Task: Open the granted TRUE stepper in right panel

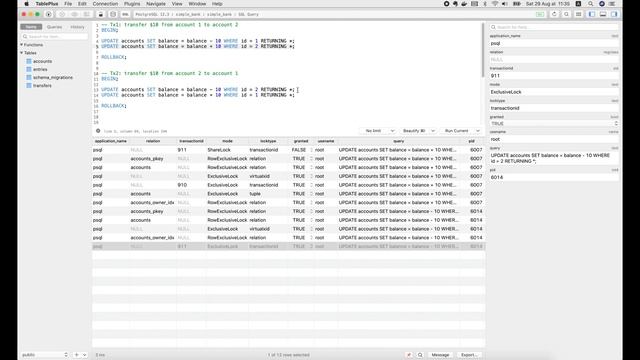Action: tap(616, 123)
